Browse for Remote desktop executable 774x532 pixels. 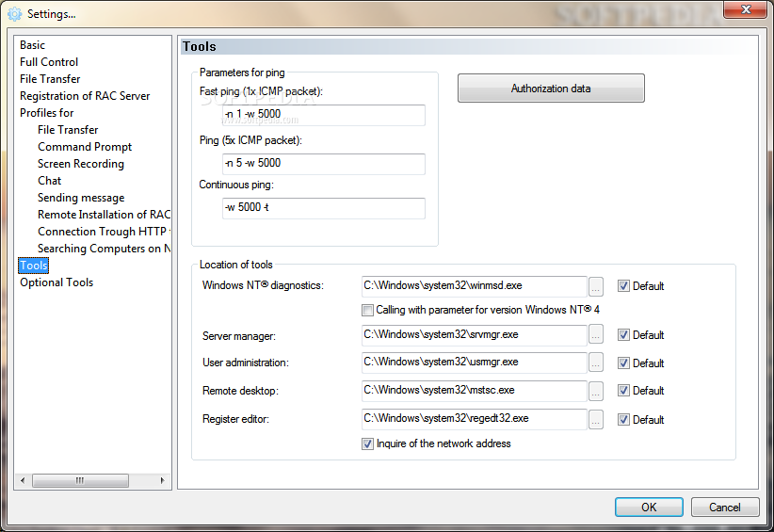point(596,391)
